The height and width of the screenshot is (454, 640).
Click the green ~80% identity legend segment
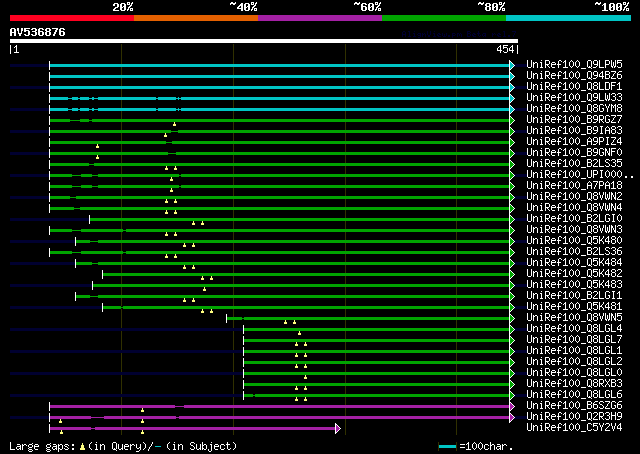444,18
